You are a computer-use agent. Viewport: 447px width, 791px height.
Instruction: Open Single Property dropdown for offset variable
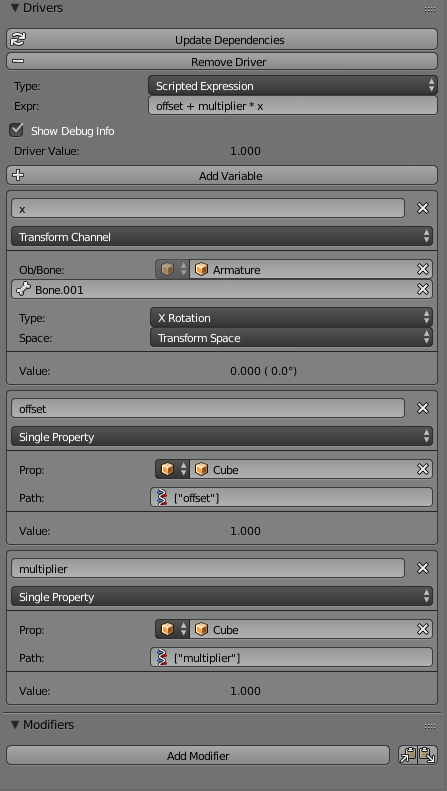(x=222, y=436)
